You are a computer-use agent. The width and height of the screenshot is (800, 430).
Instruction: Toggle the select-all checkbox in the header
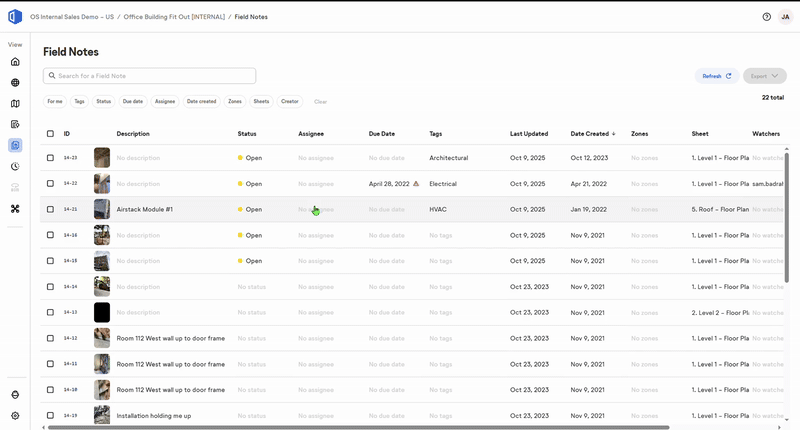click(50, 134)
